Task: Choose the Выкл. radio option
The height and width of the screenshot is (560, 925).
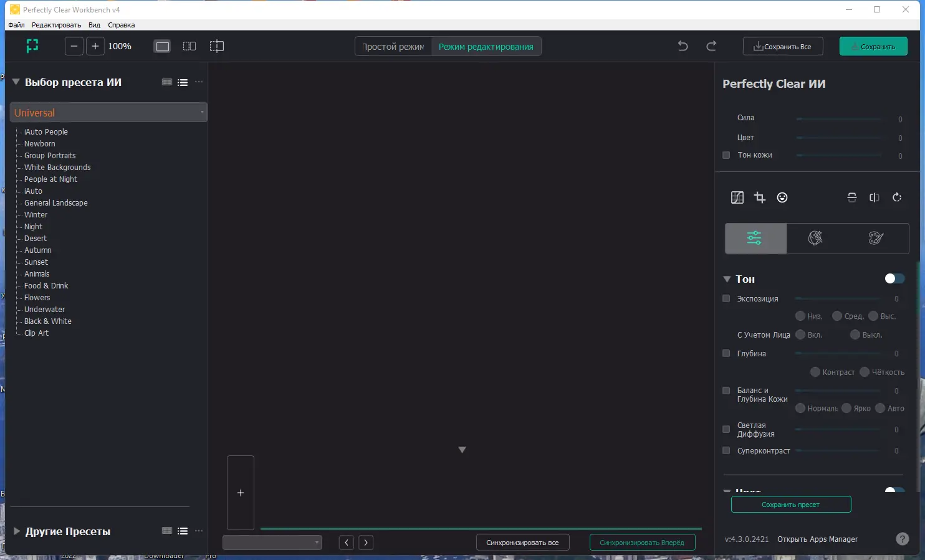Action: pyautogui.click(x=855, y=335)
